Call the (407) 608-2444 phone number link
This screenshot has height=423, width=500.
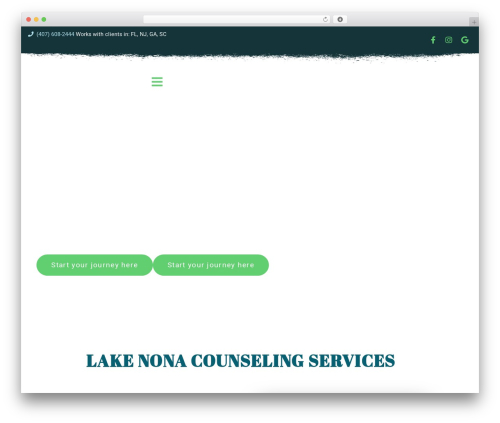tap(55, 34)
